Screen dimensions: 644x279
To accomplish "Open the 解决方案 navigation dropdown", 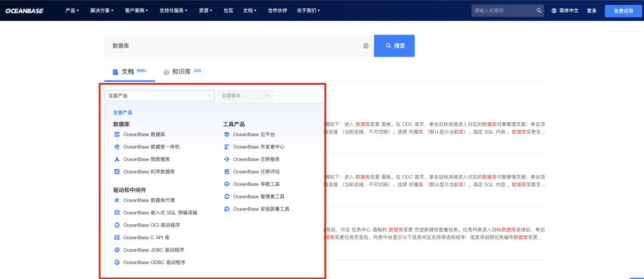I will [x=102, y=11].
